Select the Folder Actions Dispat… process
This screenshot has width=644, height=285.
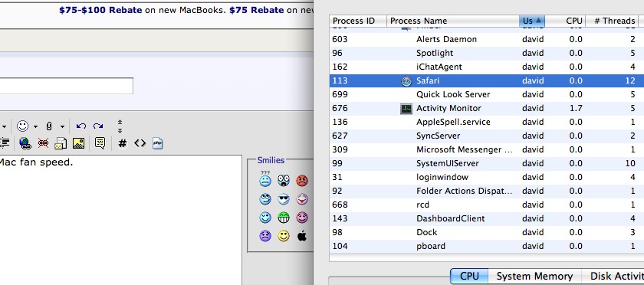[464, 191]
